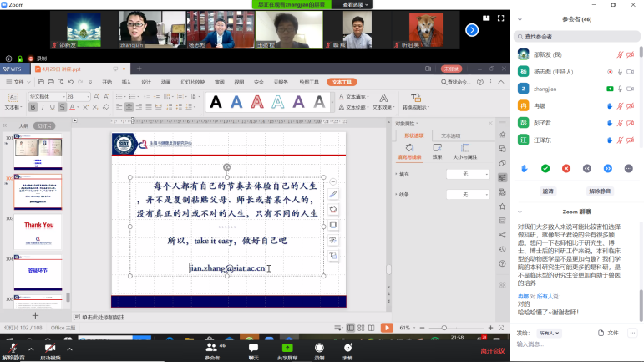The height and width of the screenshot is (362, 644).
Task: Open the Share Screen green icon
Action: point(287,348)
